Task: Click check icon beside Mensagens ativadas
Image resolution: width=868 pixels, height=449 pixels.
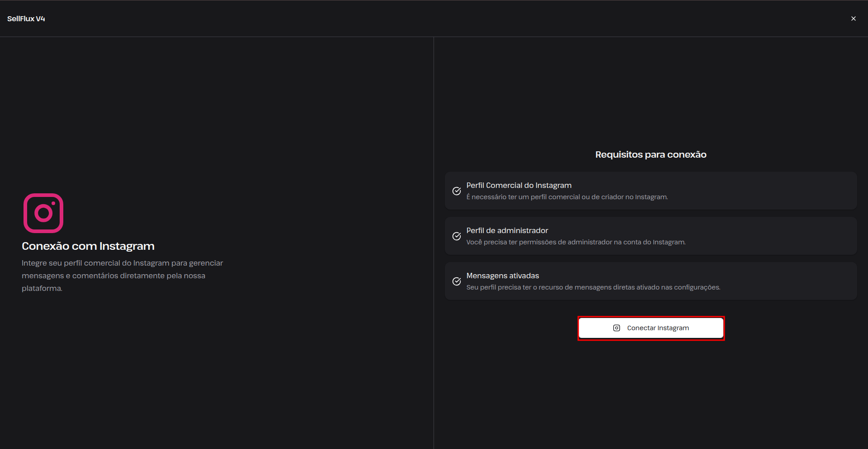Action: (x=457, y=281)
